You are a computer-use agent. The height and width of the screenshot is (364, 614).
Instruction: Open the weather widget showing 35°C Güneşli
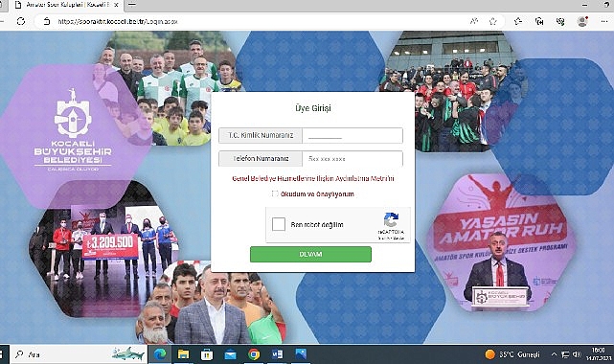click(512, 354)
